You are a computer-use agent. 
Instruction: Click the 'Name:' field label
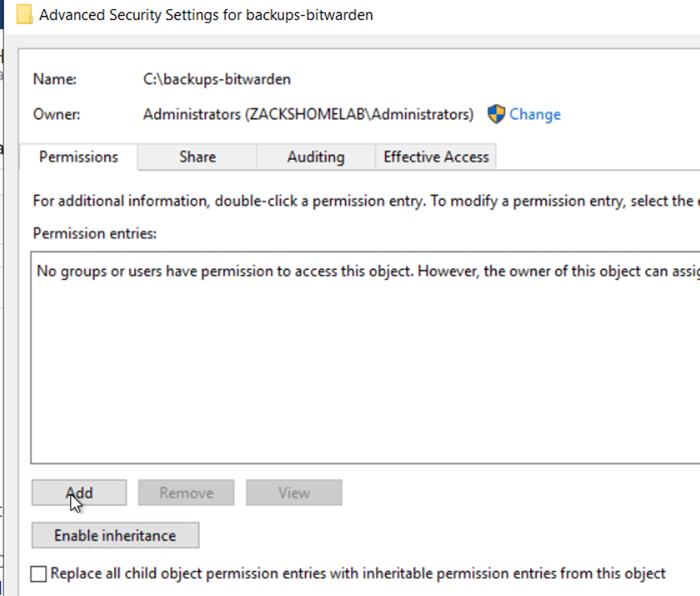pos(55,80)
